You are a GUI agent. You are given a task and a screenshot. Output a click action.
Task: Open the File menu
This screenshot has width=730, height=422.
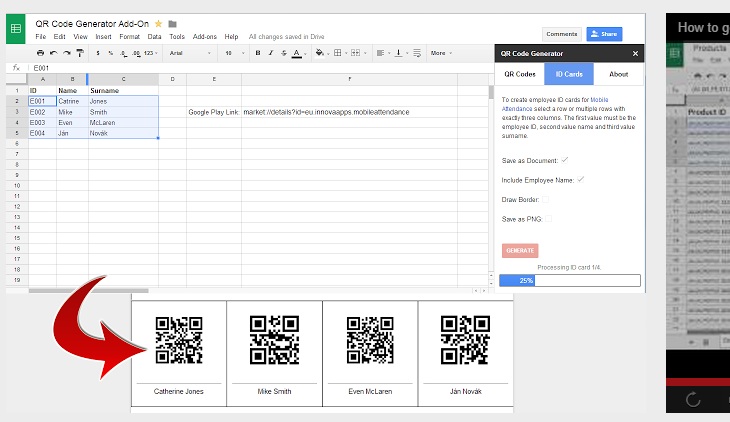click(41, 37)
